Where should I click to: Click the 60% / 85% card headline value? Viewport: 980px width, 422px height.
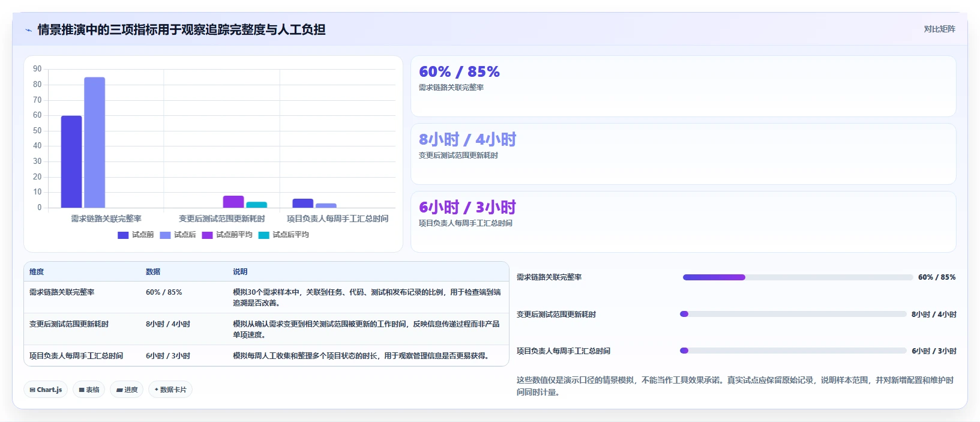[459, 72]
